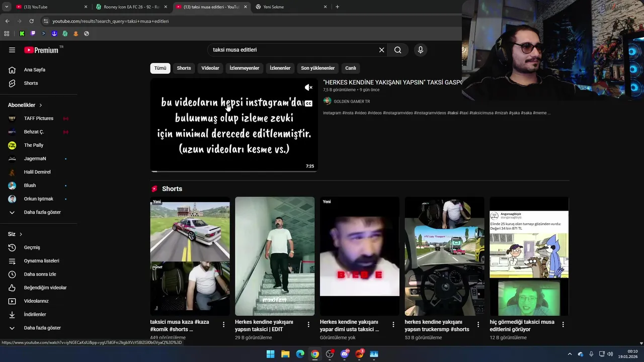The height and width of the screenshot is (362, 644).
Task: Switch to the Yeni Sekme tab
Action: 291,7
